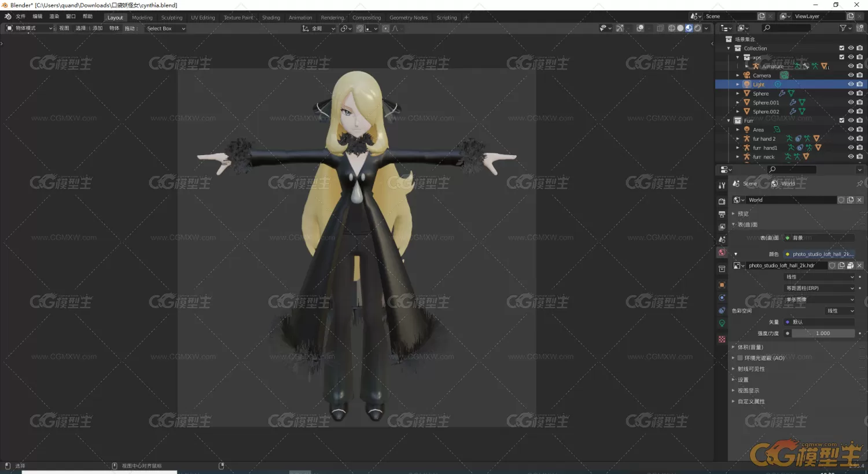Select wireframe viewport shading mode

671,28
